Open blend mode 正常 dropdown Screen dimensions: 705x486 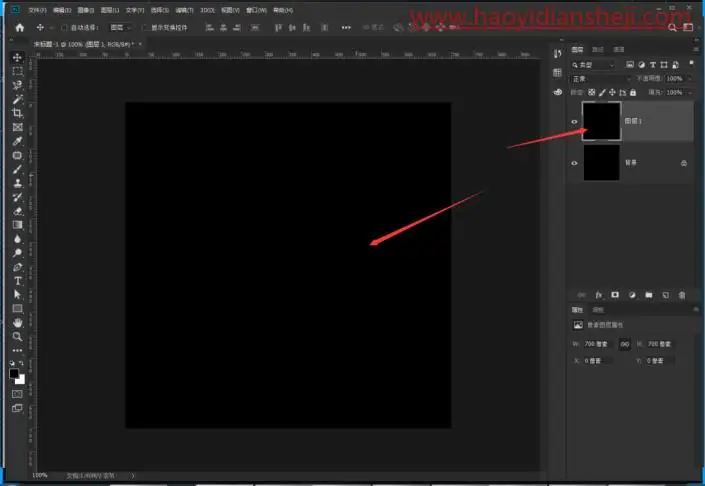coord(601,79)
